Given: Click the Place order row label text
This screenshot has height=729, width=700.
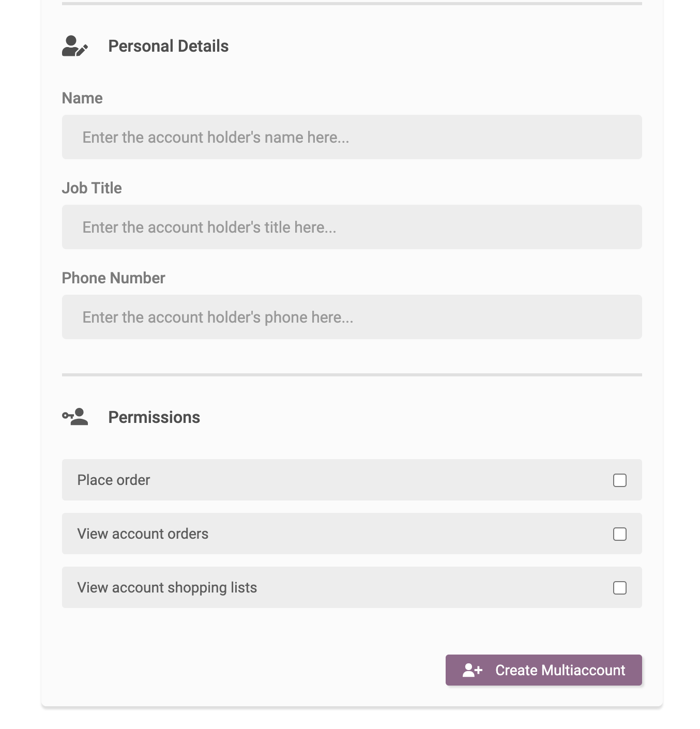Looking at the screenshot, I should tap(114, 480).
